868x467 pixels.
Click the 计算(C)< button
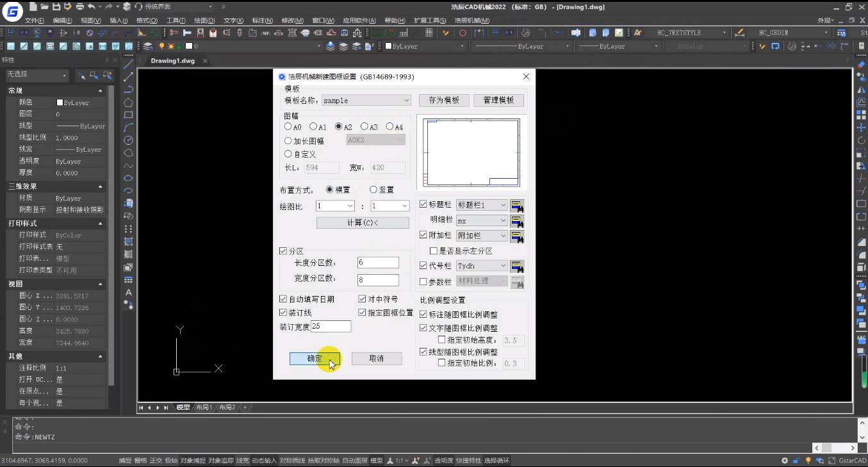(363, 223)
